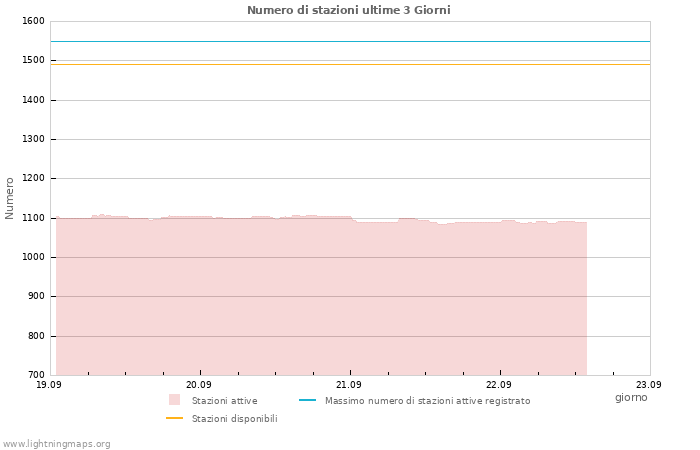This screenshot has width=700, height=450.
Task: Click the 23.09 date axis label
Action: pyautogui.click(x=649, y=384)
